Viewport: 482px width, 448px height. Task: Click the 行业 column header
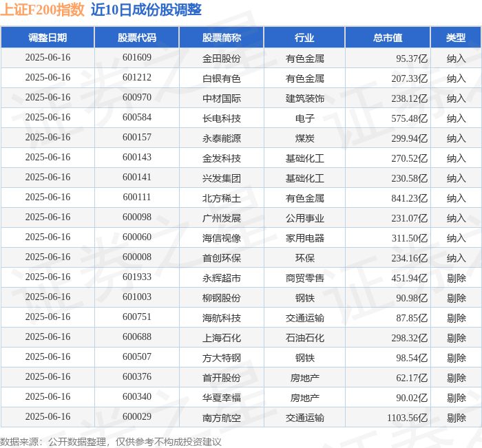pos(304,37)
